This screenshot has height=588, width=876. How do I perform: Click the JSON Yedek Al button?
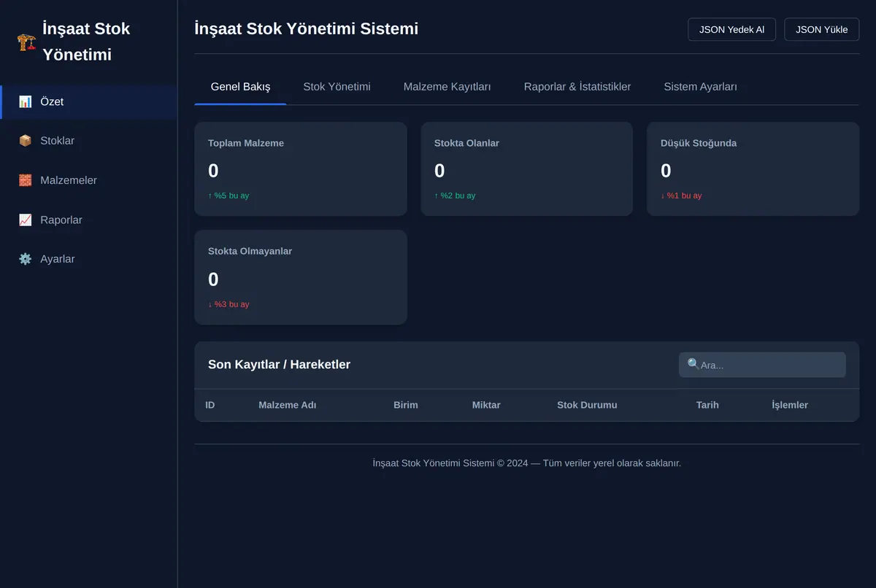pyautogui.click(x=731, y=29)
